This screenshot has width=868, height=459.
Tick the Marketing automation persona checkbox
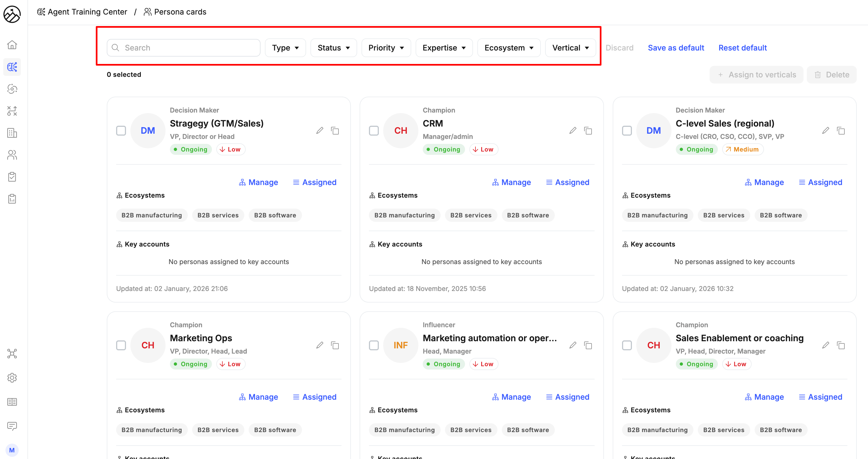pos(374,345)
